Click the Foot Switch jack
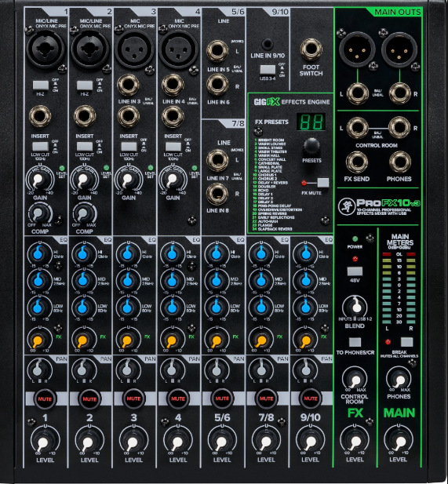Viewport: 448px width, 484px height. (x=311, y=49)
